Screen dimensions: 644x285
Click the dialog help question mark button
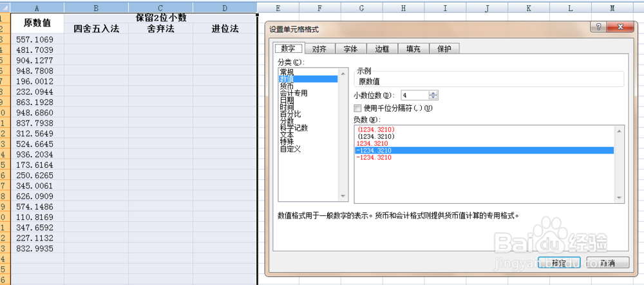point(598,27)
